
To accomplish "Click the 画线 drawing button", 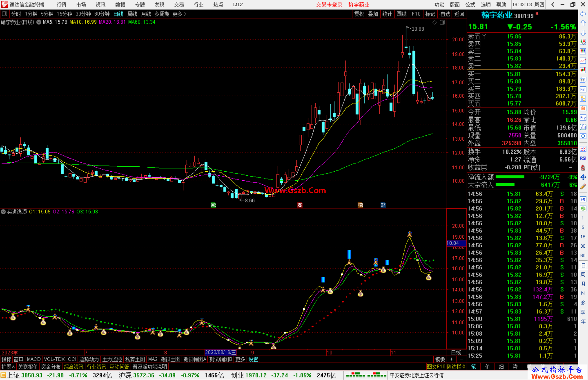I will (402, 14).
